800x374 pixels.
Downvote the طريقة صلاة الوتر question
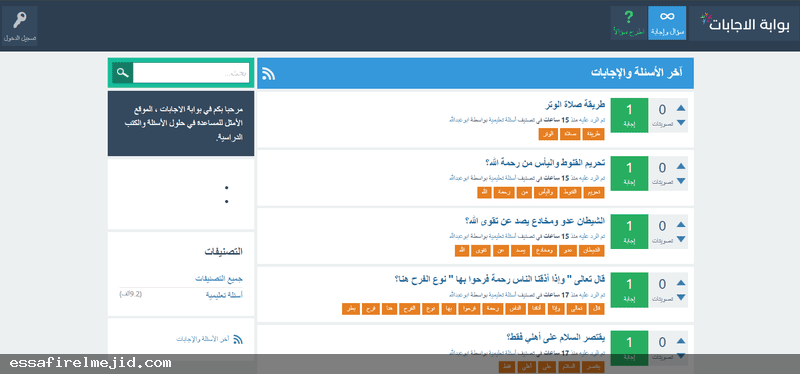pyautogui.click(x=681, y=122)
